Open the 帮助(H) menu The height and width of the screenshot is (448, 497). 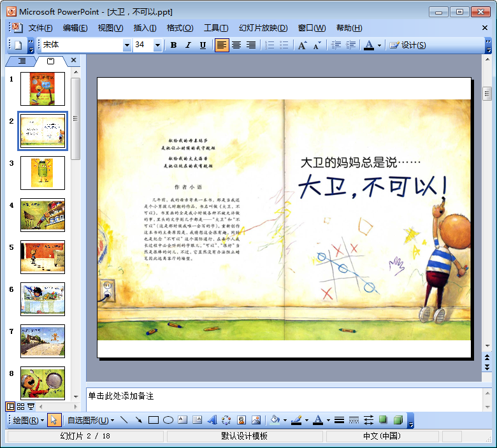pos(349,28)
